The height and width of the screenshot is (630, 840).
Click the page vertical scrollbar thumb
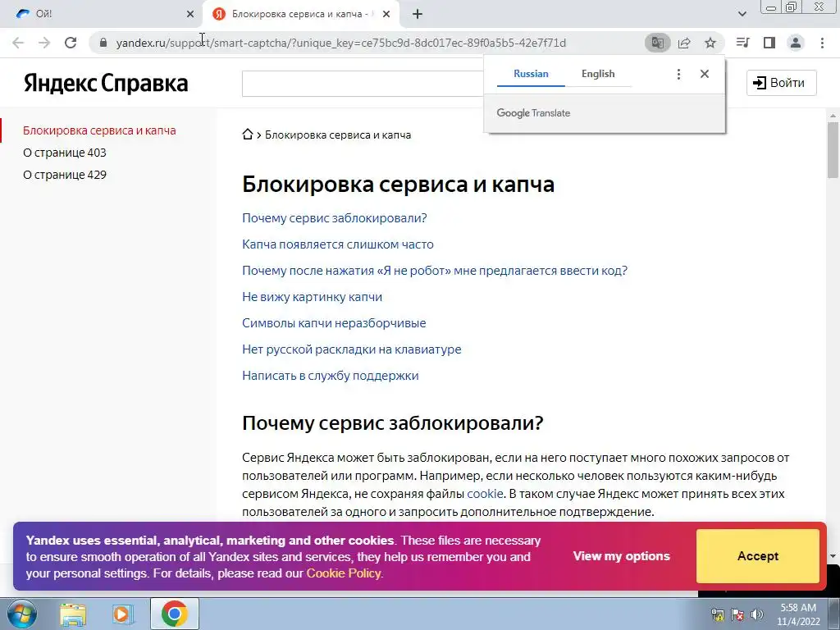(833, 150)
